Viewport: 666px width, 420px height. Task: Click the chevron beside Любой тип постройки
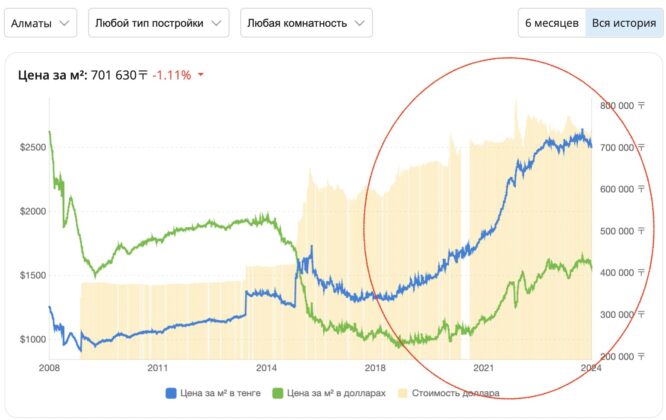point(217,23)
